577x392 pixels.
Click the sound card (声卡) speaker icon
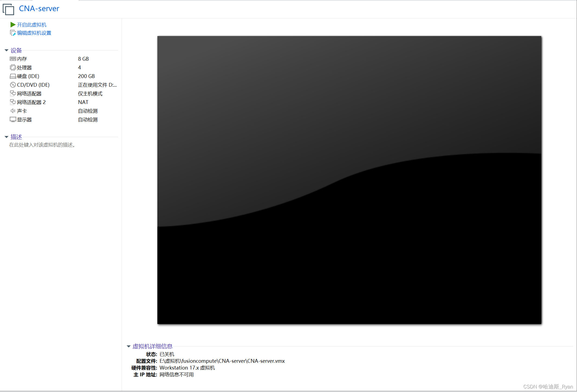point(13,111)
